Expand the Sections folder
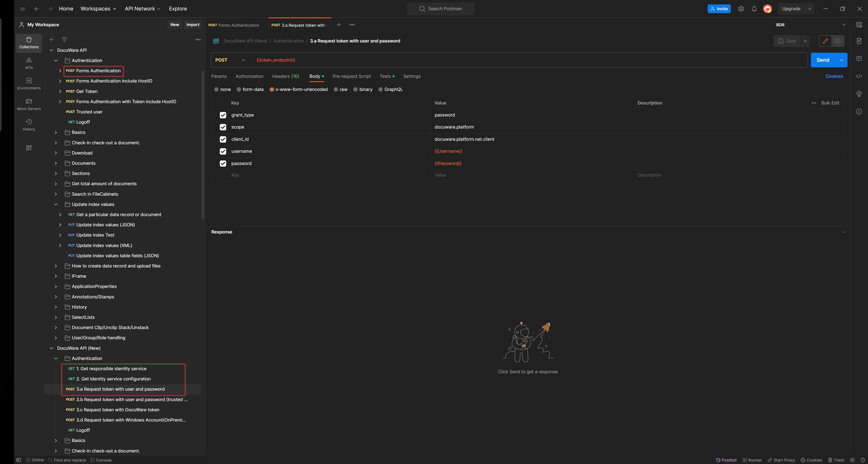 (x=56, y=173)
